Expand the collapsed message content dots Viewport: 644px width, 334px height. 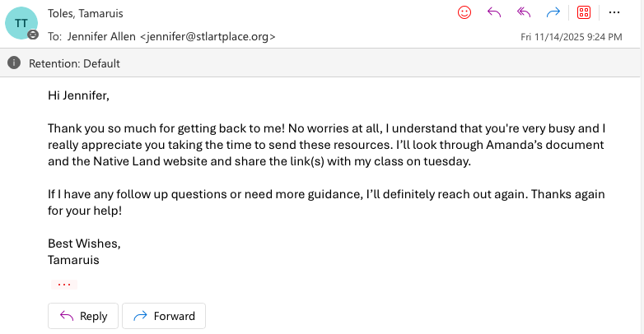point(63,285)
